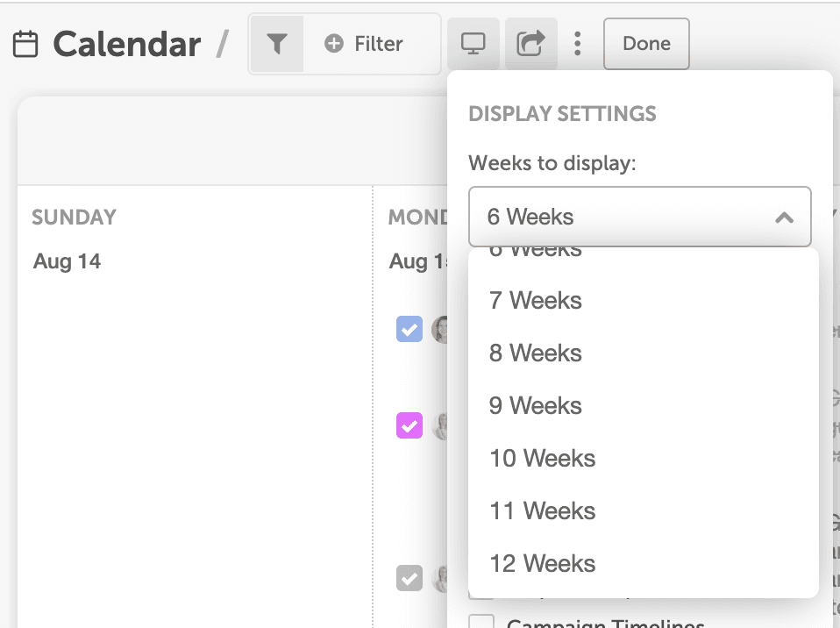
Task: Click the share arrow icon
Action: click(x=530, y=44)
